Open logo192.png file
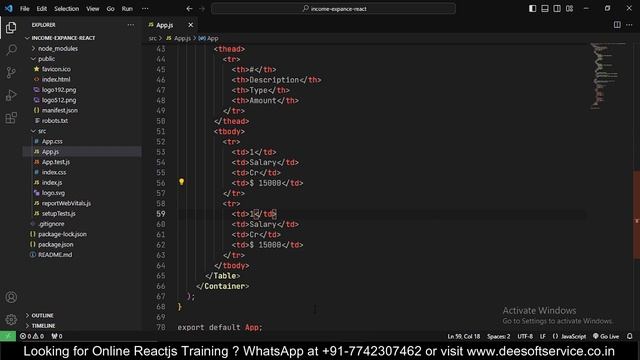 click(59, 90)
